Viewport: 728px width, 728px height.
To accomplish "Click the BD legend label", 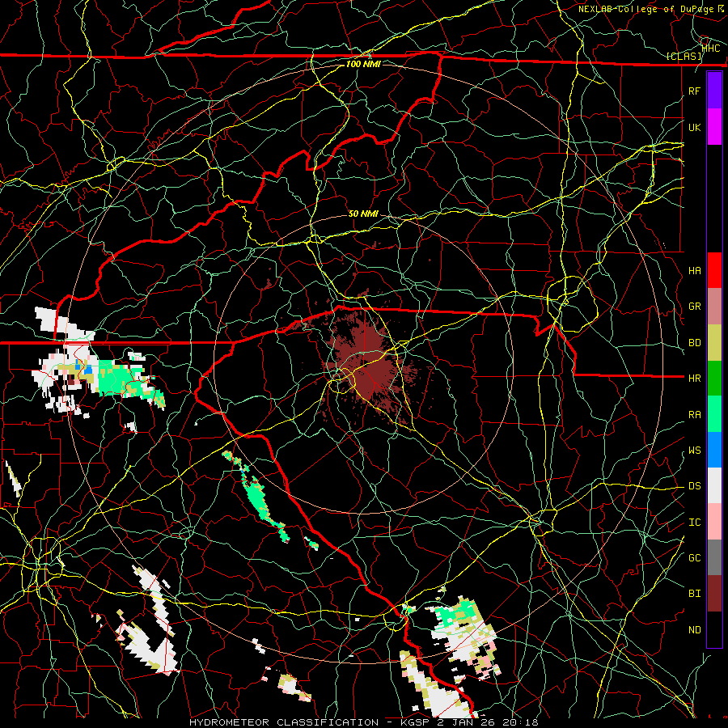I will [x=694, y=343].
